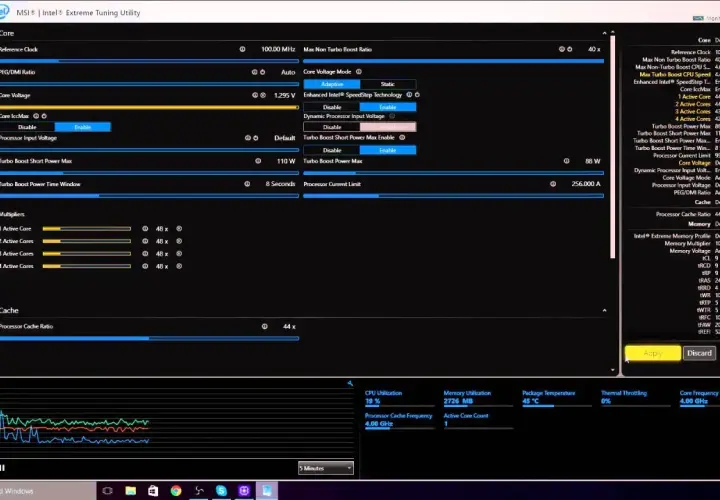Open info icon for Turbo Boost Power Max
This screenshot has width=720, height=500.
point(566,161)
